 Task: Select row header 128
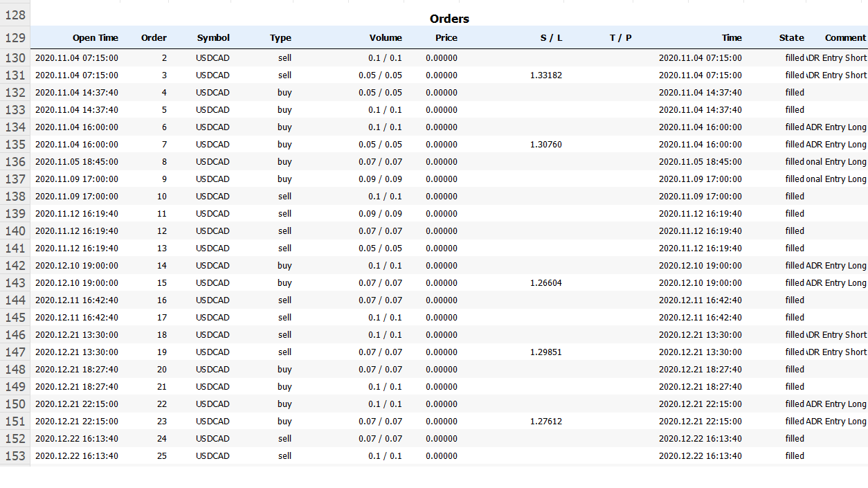15,15
